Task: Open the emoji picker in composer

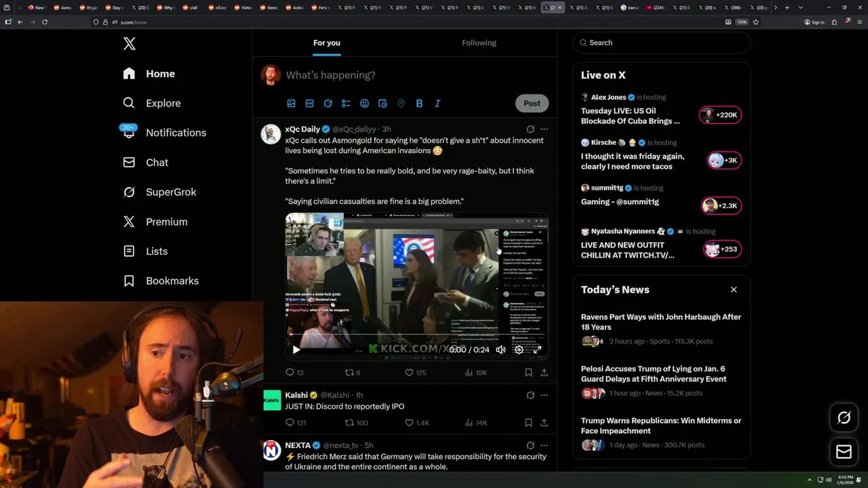Action: click(364, 104)
